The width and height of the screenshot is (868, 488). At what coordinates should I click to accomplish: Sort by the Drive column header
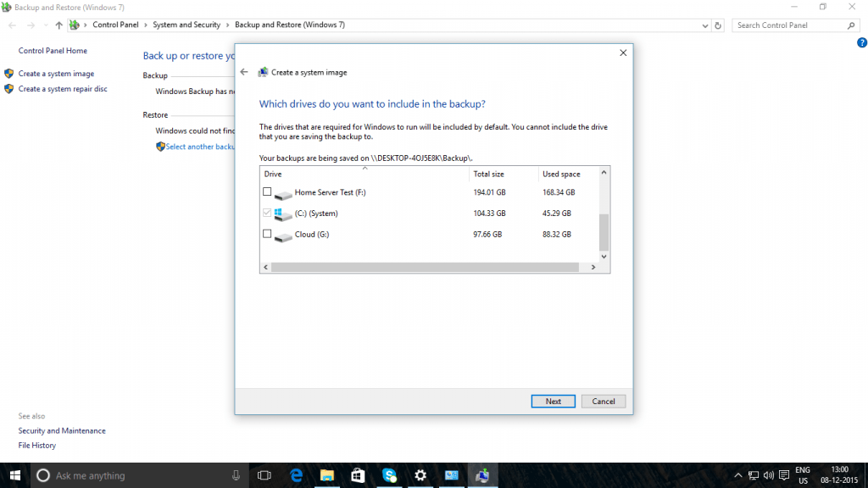pos(364,174)
